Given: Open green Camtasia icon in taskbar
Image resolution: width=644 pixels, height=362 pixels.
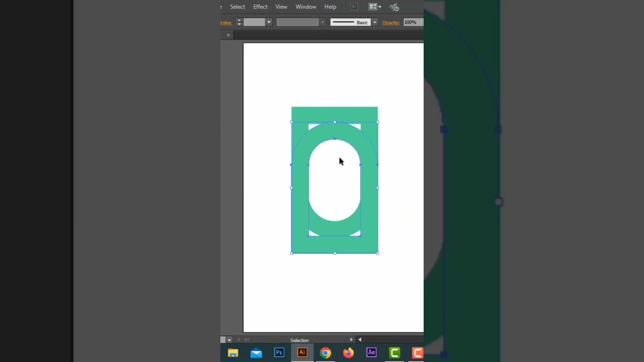Looking at the screenshot, I should pyautogui.click(x=394, y=353).
